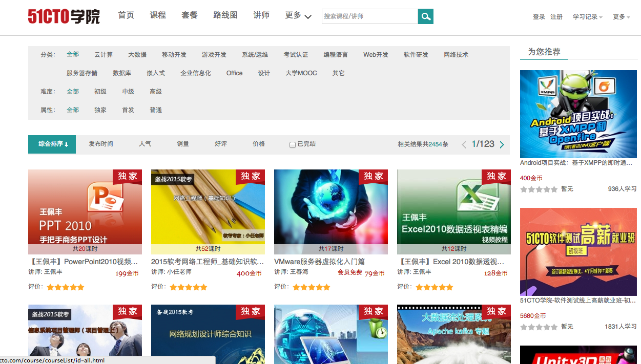
Task: Open 首页 in the navigation bar
Action: click(126, 15)
